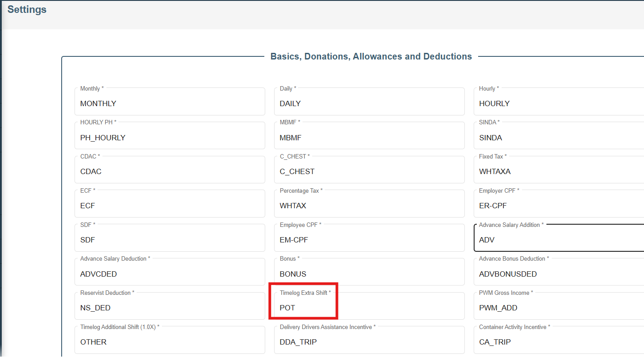Focus the Delivery Drivers Assistance Incentive field

click(x=369, y=342)
